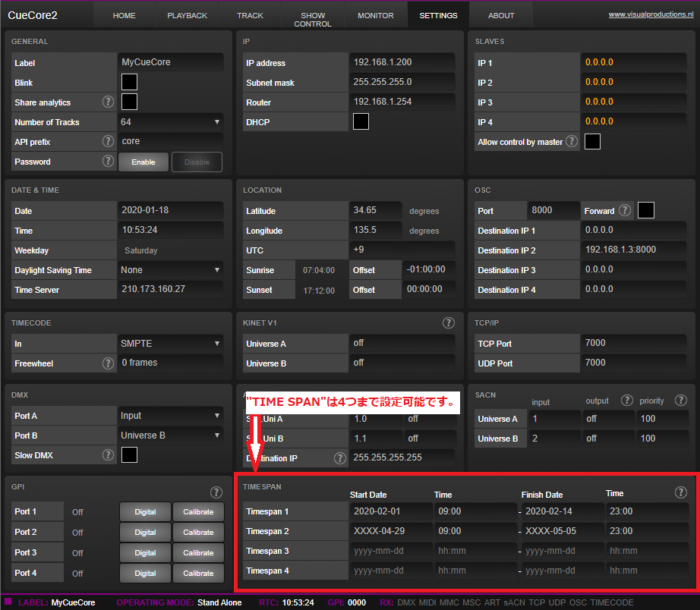
Task: Edit Time Server address field
Action: pos(171,289)
